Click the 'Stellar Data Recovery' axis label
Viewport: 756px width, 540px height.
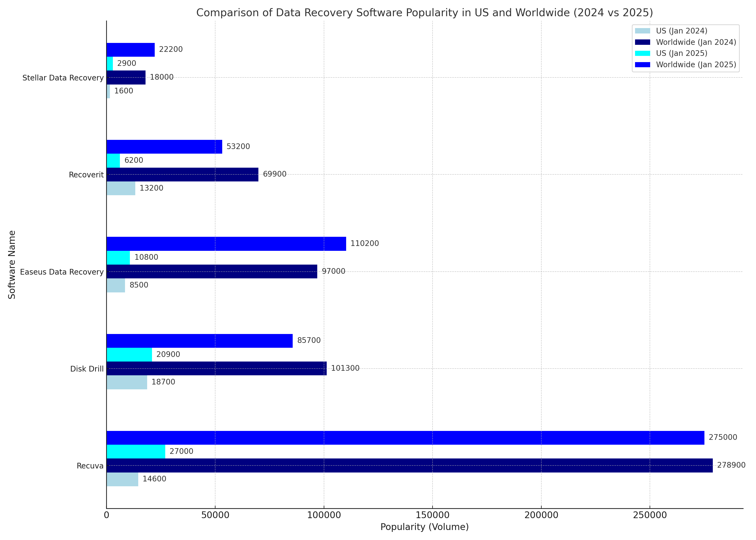tap(63, 78)
